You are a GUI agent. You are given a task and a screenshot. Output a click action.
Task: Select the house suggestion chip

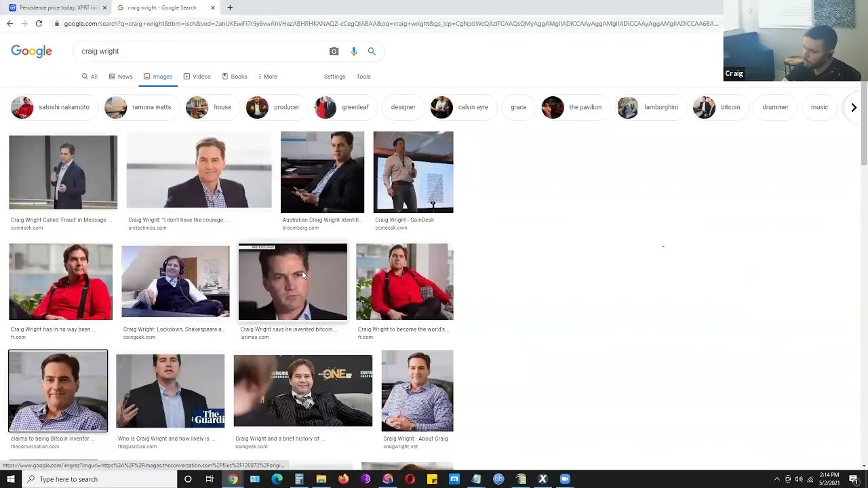pos(212,107)
